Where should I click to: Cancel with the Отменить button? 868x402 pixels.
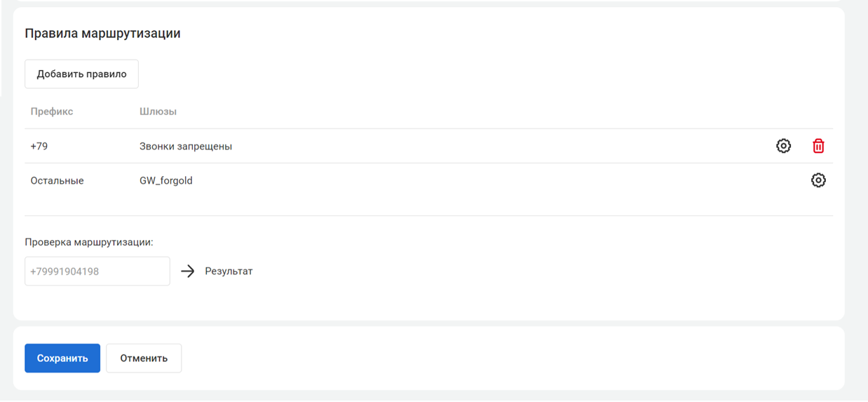click(144, 358)
